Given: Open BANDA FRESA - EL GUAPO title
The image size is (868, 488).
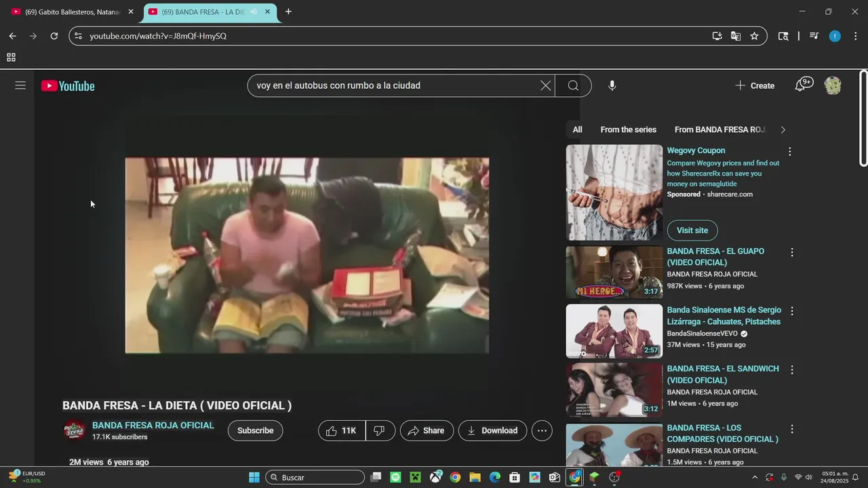Looking at the screenshot, I should [715, 257].
